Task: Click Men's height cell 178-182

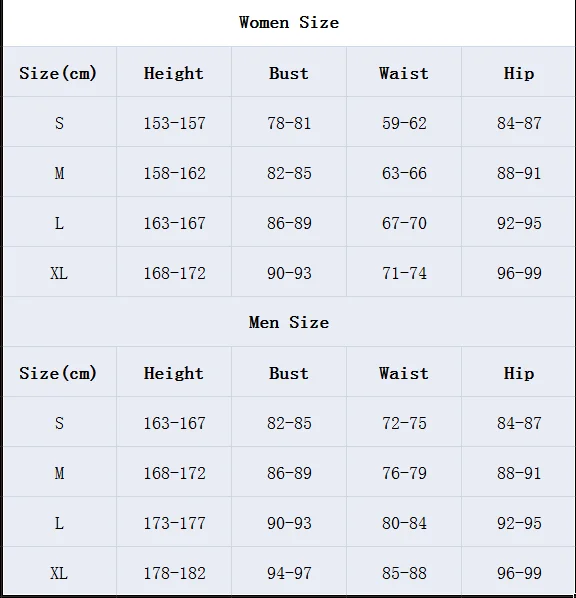Action: click(174, 573)
